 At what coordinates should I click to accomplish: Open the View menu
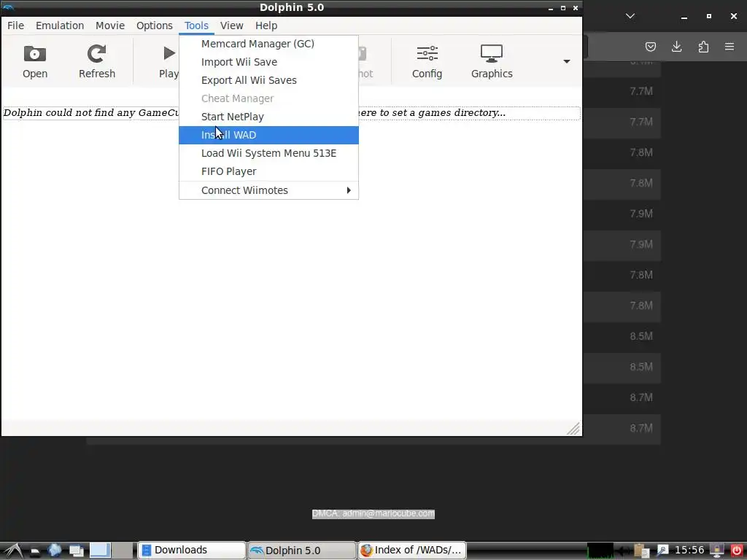231,26
